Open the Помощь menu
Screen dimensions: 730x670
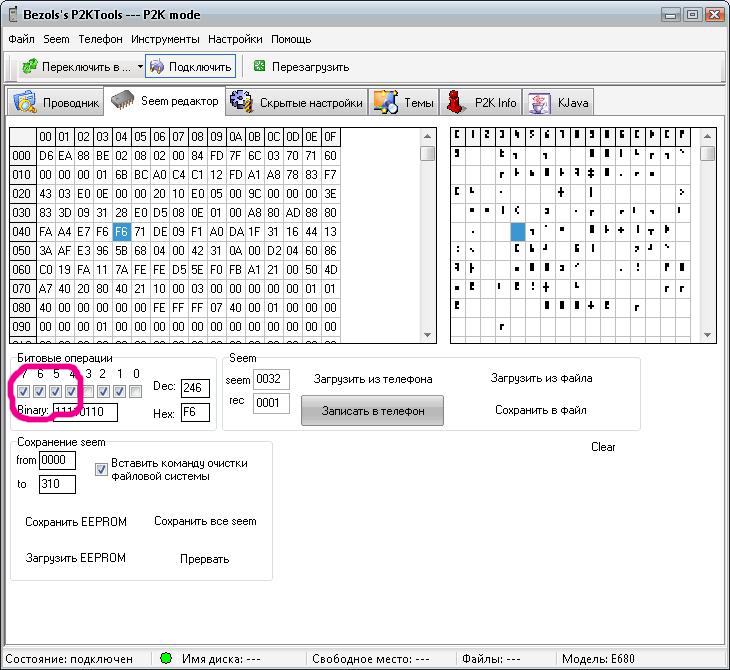click(291, 39)
